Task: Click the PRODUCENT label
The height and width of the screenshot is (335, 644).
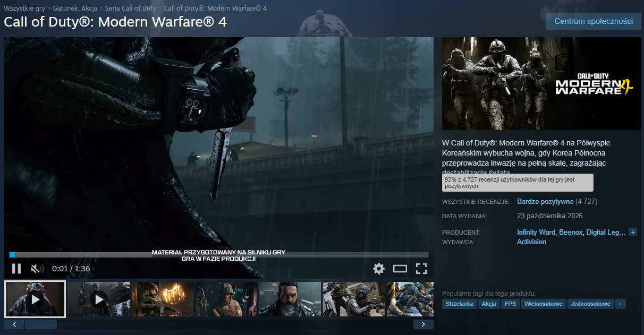Action: (461, 233)
